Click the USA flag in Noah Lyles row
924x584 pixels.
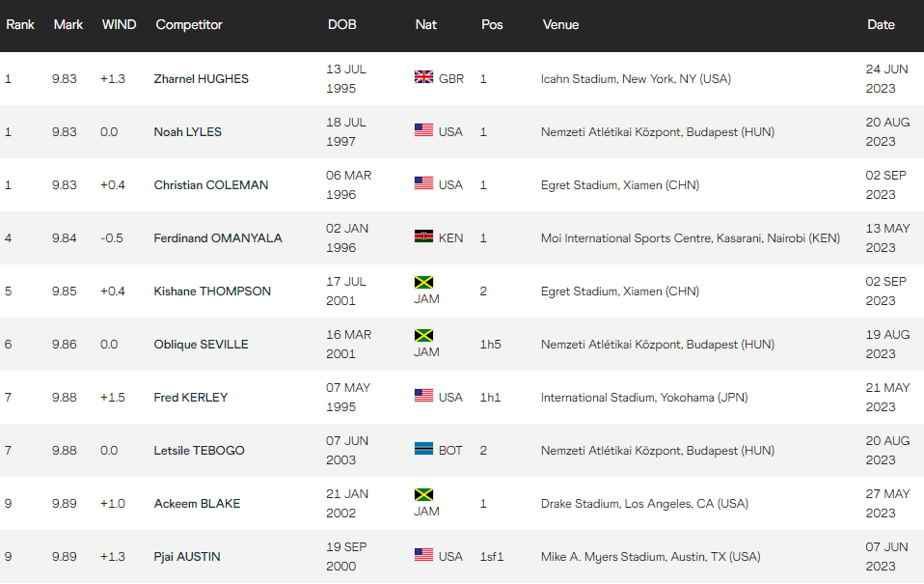coord(423,131)
